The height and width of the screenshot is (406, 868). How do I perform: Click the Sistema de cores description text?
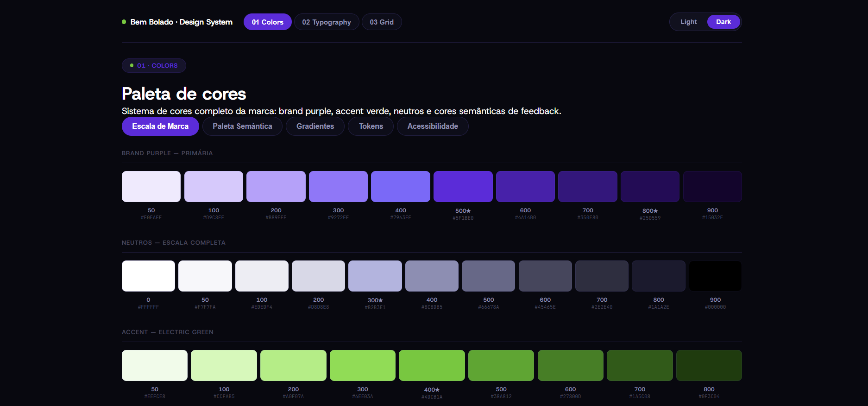click(x=341, y=111)
